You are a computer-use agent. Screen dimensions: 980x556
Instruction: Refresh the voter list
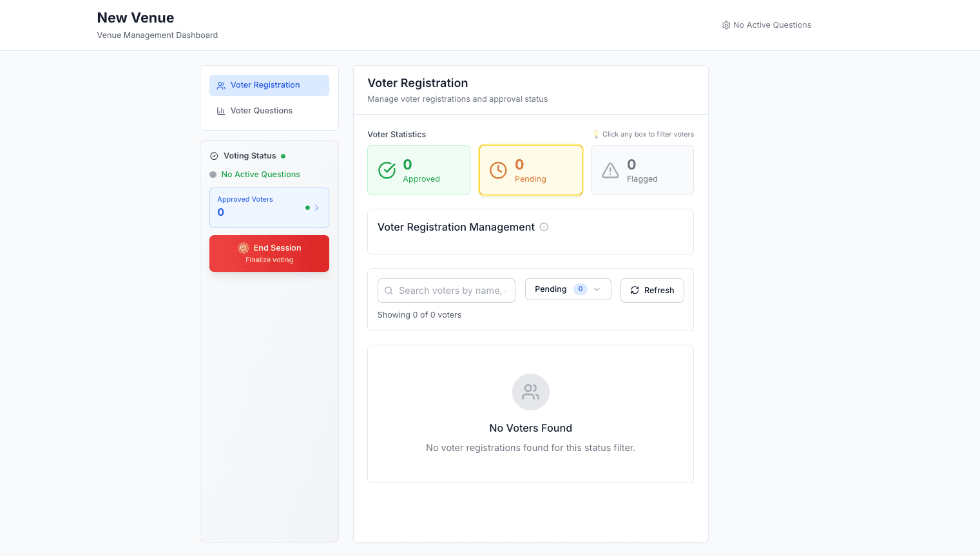[x=651, y=291]
